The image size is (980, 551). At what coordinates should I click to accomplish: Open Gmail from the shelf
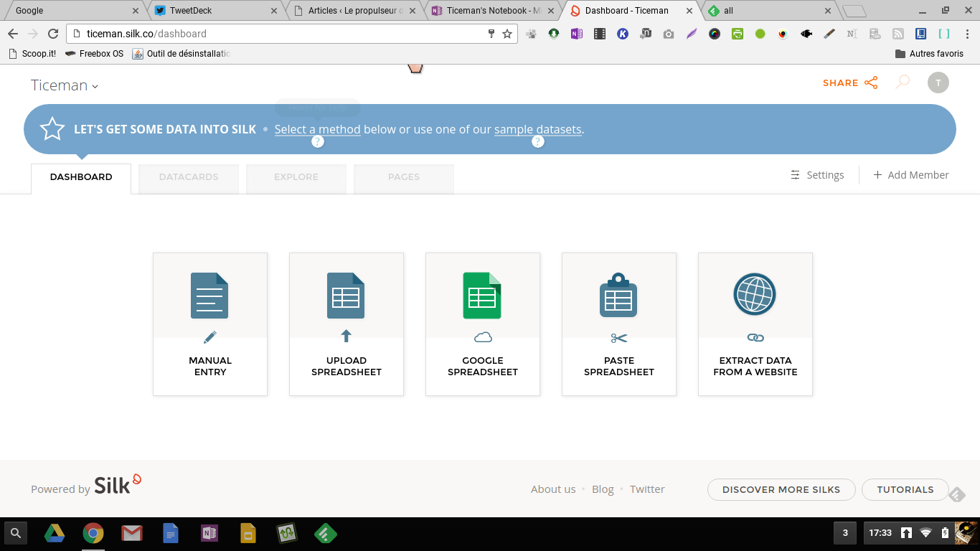click(x=131, y=533)
